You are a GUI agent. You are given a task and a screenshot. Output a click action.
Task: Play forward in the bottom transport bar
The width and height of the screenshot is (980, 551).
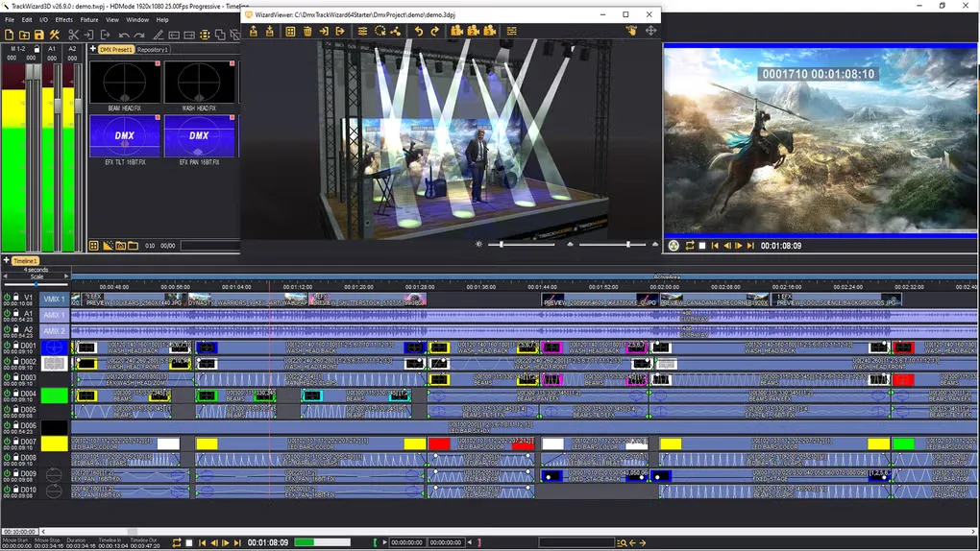[226, 543]
